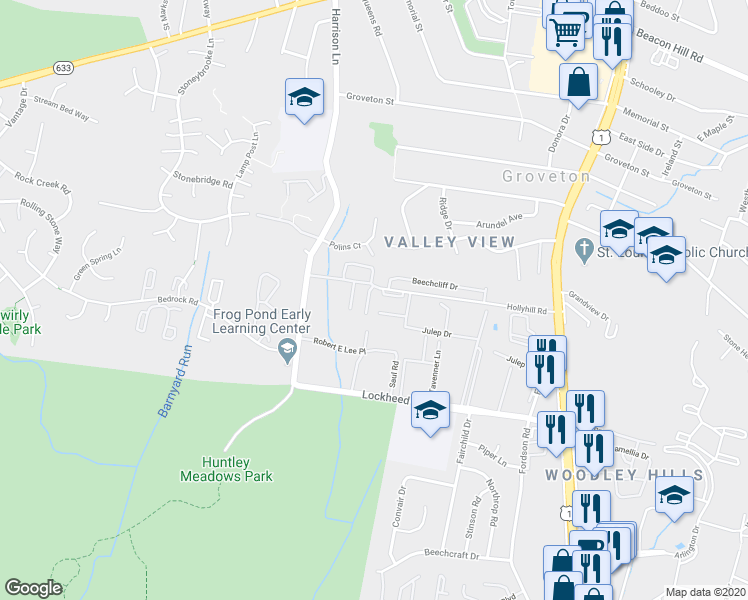Click the Map data ©2020 attribution
The image size is (748, 600).
[706, 593]
